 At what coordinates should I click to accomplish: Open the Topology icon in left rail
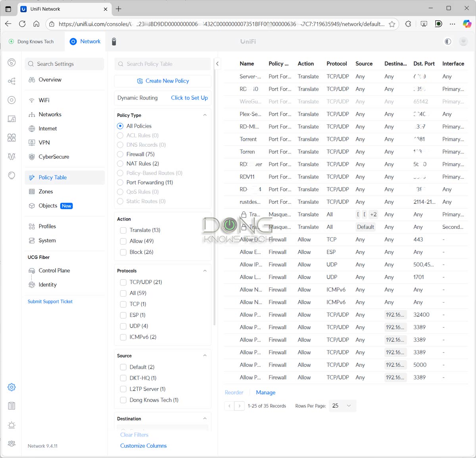(12, 81)
